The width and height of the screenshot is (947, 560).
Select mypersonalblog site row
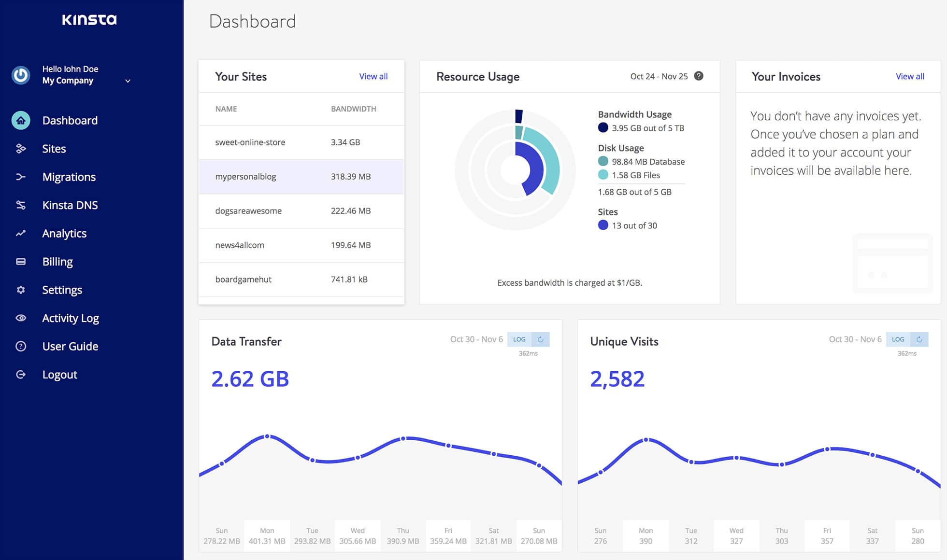301,176
